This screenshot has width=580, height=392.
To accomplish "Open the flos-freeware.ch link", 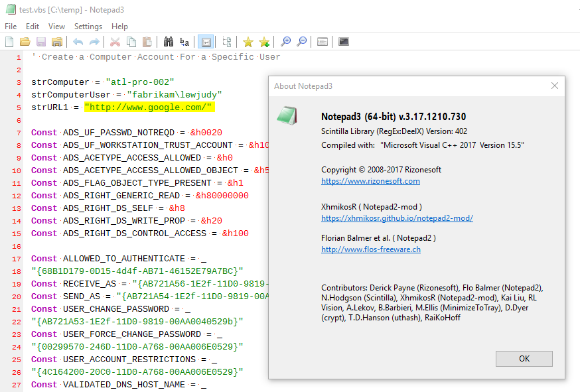I will [x=371, y=251].
